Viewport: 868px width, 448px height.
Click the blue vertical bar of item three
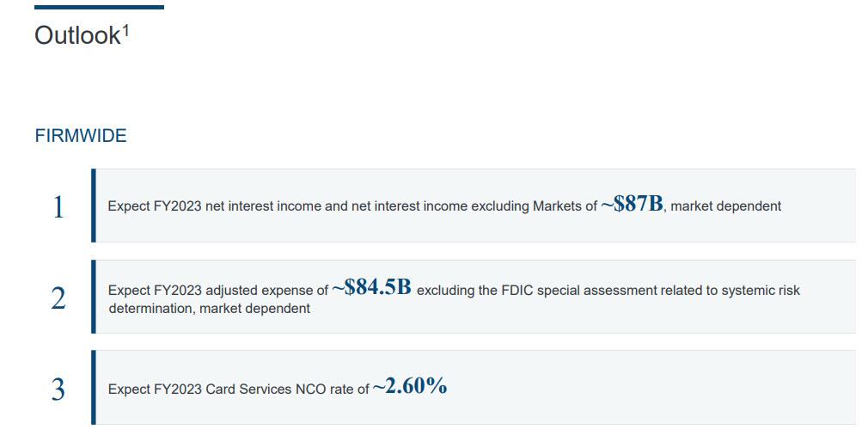point(94,388)
